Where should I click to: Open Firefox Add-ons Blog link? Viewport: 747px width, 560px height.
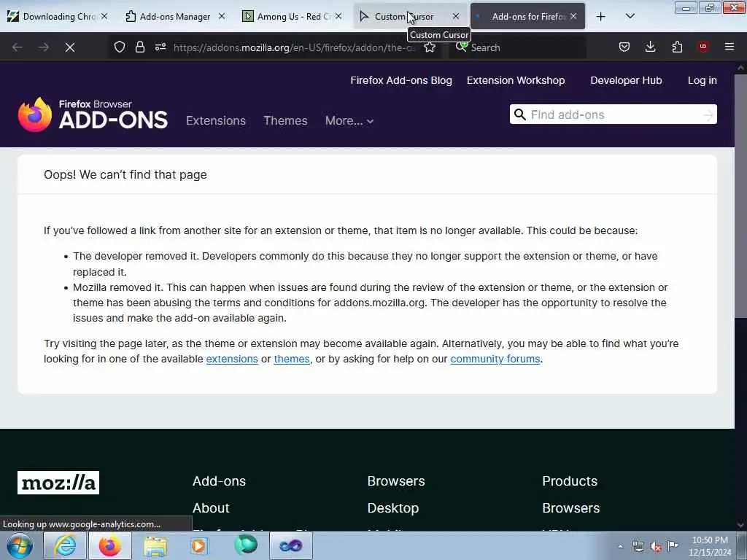pos(401,80)
